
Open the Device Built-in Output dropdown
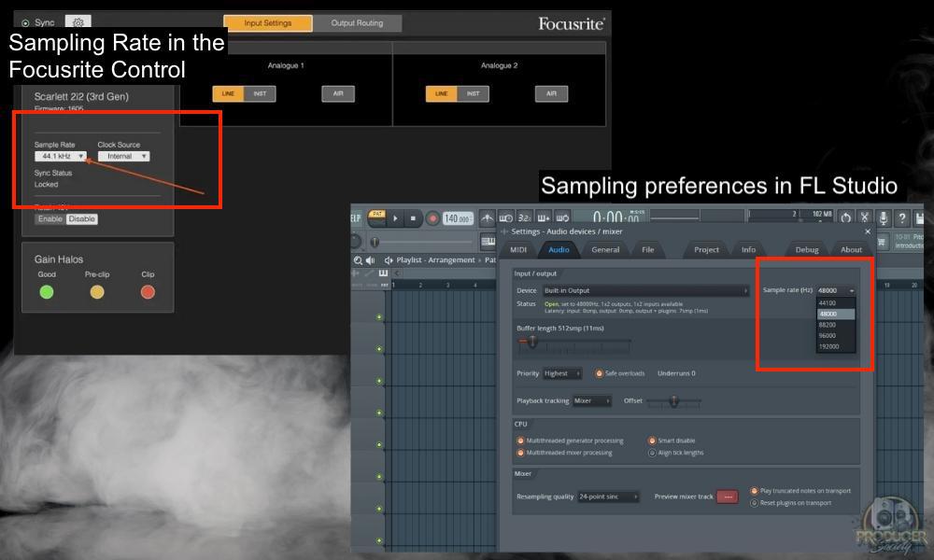[x=645, y=291]
